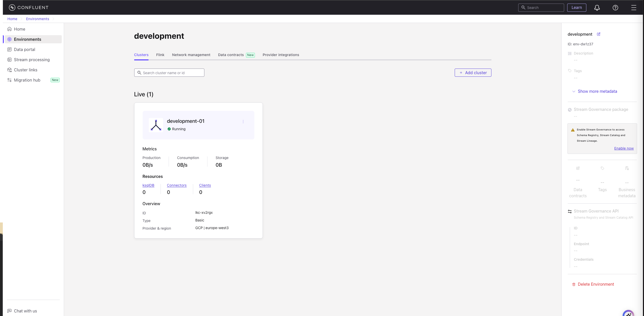Expand Show more metadata
The width and height of the screenshot is (644, 316).
pos(594,91)
